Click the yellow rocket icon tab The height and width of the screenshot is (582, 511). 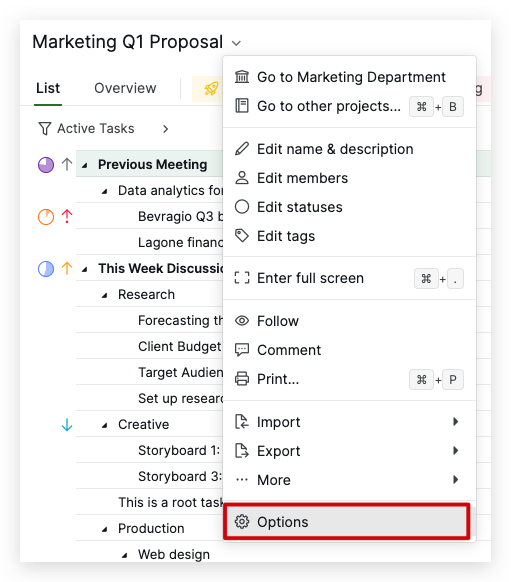(x=211, y=89)
